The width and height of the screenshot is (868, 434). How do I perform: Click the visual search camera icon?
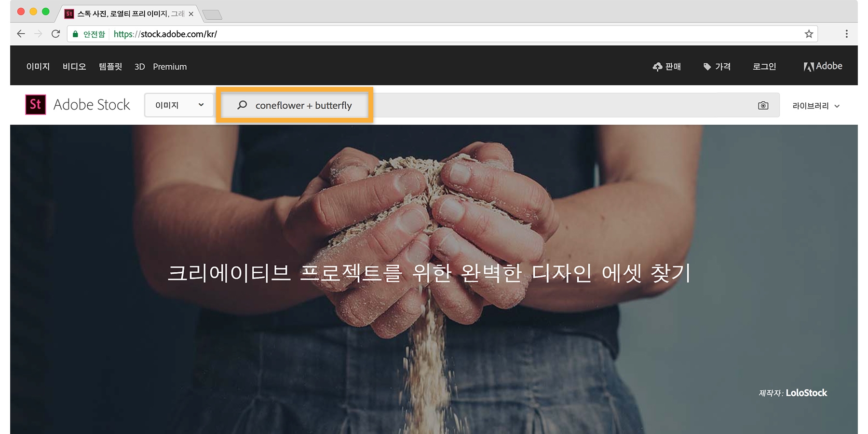click(763, 105)
